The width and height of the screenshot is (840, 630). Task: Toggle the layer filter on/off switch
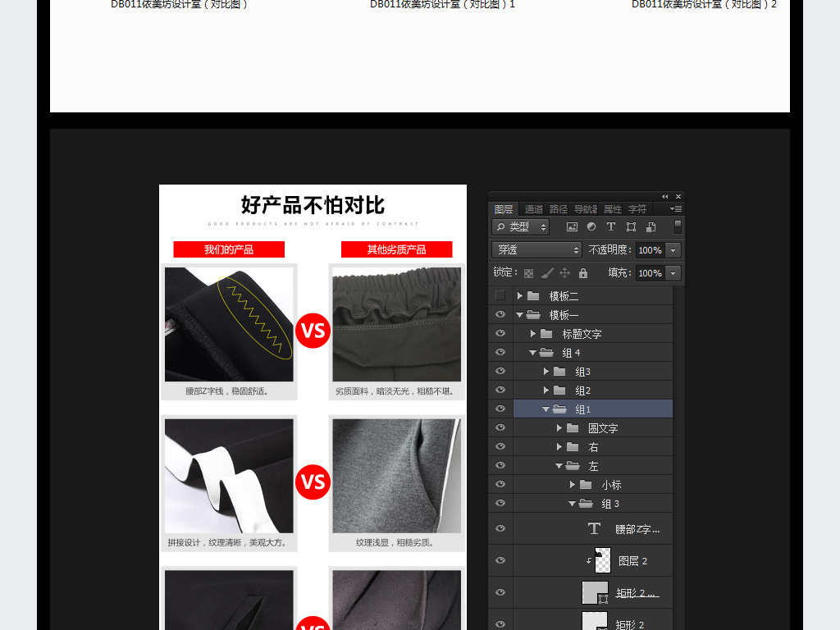coord(678,226)
